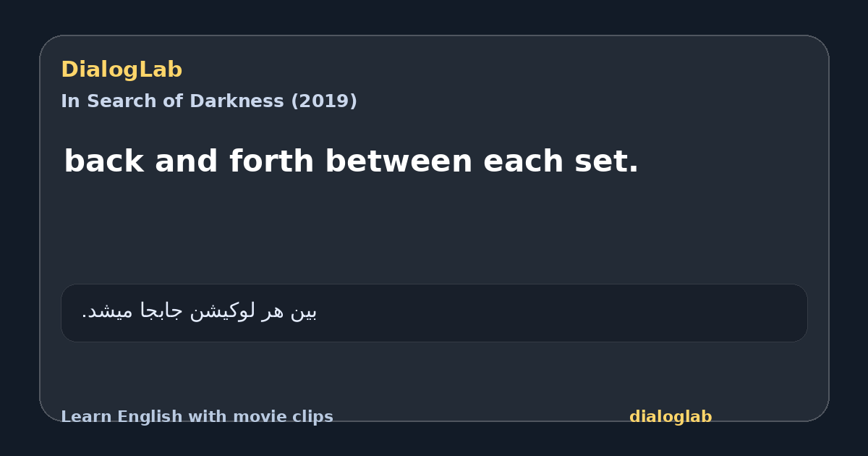Viewport: 868px width, 456px height.
Task: Click the DialogLab logo text
Action: [x=122, y=70]
